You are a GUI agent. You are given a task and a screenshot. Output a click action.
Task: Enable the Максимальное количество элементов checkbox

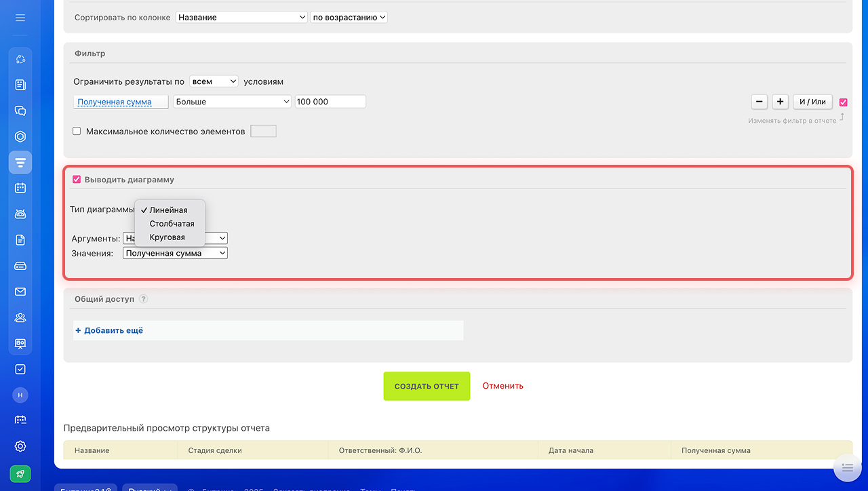coord(77,131)
